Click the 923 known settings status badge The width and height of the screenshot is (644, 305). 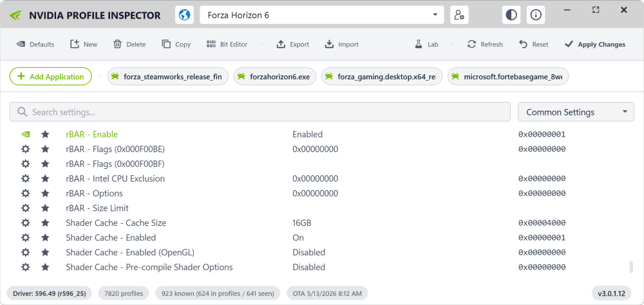pyautogui.click(x=218, y=293)
